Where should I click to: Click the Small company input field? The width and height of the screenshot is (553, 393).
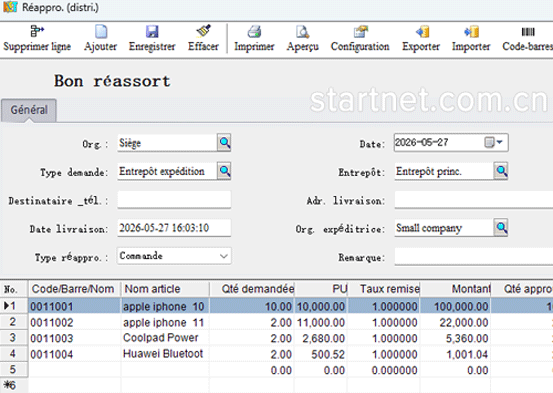(x=444, y=228)
